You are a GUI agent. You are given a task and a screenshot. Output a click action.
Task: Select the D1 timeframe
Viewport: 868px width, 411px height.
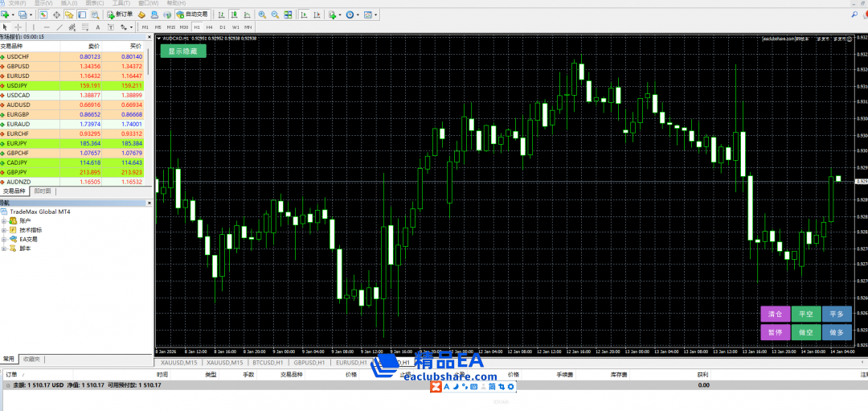pos(223,27)
